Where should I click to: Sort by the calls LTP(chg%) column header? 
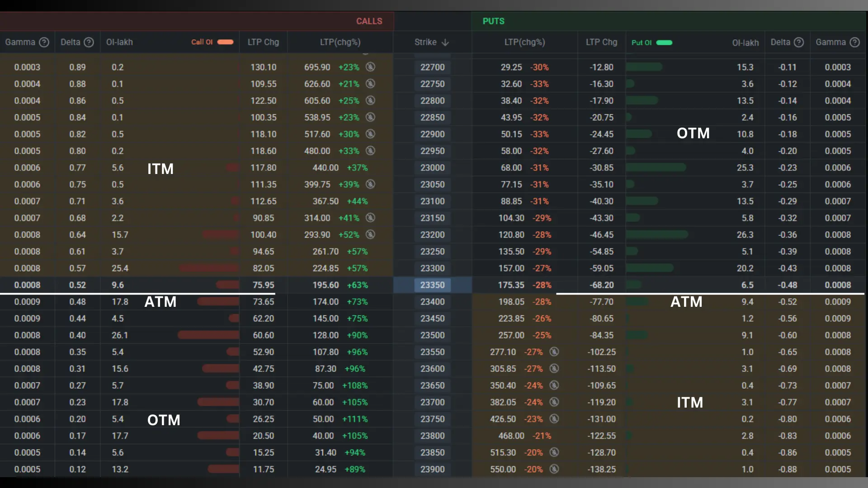340,42
